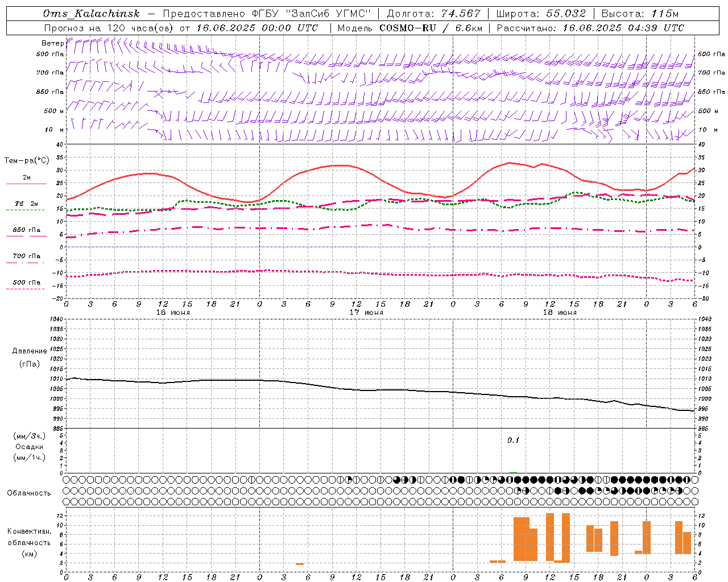The image size is (728, 582).
Task: Click the model name COSMO-RU
Action: 408,28
